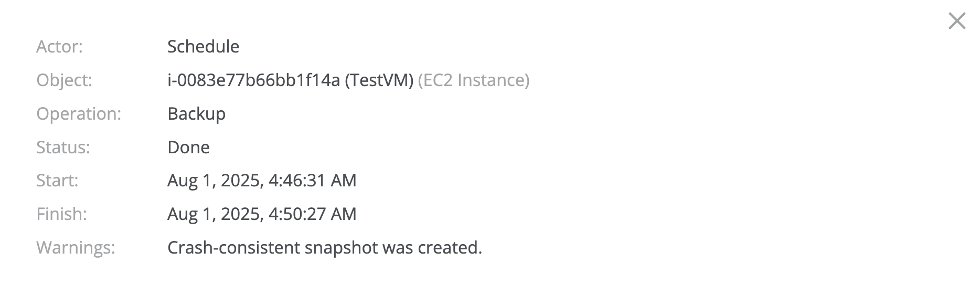Click the finish date Aug 1, 2025

[x=215, y=214]
